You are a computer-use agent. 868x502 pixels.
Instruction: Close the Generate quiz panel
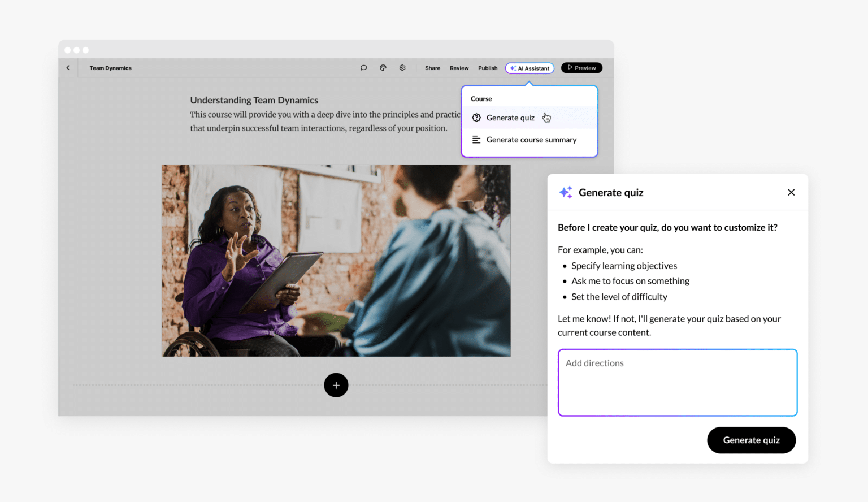point(791,192)
